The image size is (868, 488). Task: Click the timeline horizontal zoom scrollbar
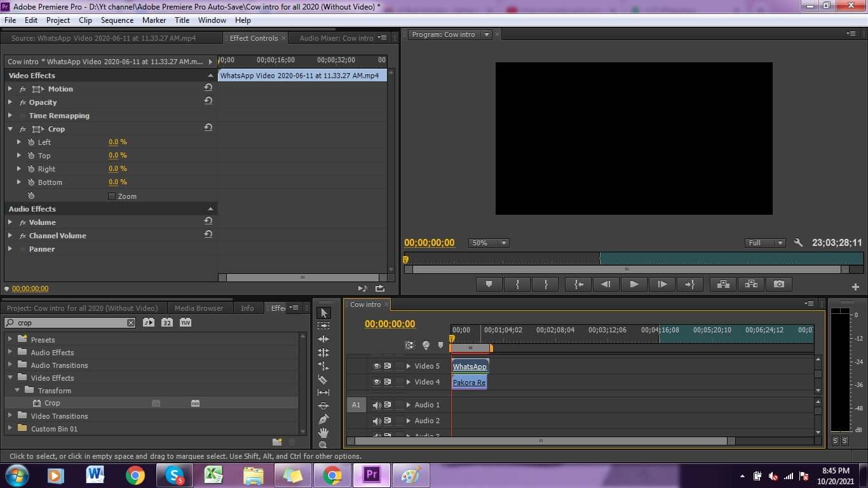pos(541,441)
